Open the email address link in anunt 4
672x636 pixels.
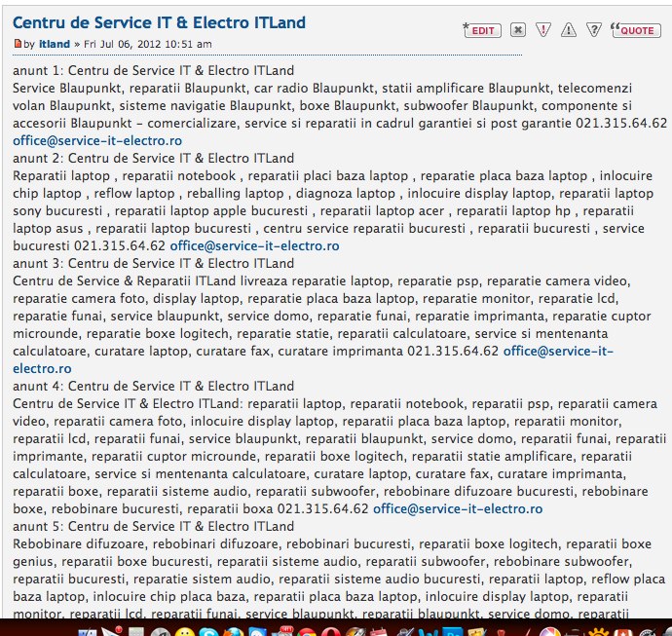458,508
